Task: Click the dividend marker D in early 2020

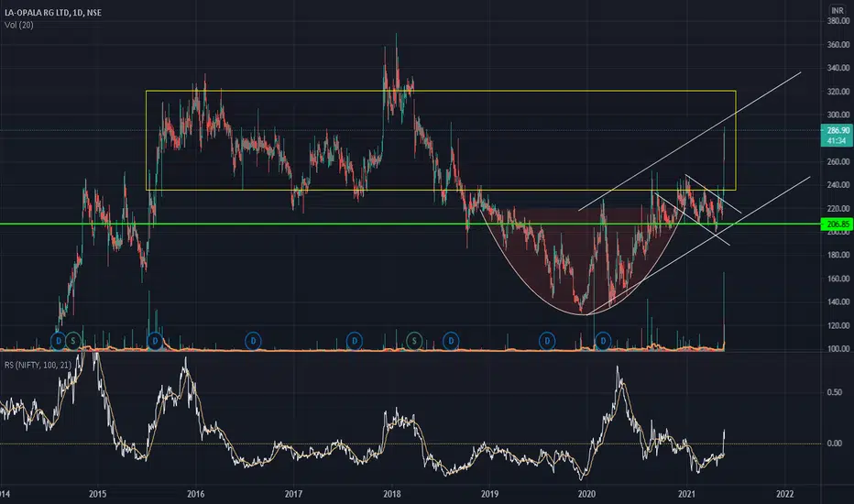Action: coord(603,341)
